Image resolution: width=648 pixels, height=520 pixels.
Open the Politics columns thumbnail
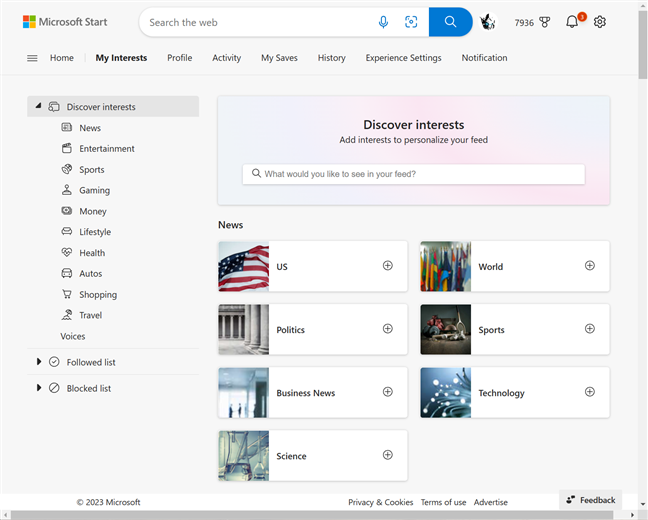(x=243, y=329)
